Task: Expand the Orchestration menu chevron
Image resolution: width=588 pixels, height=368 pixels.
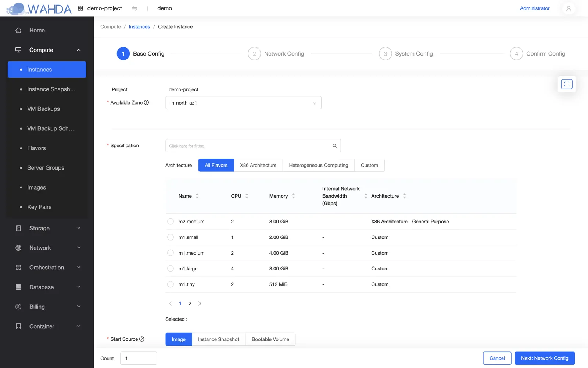Action: click(x=79, y=268)
